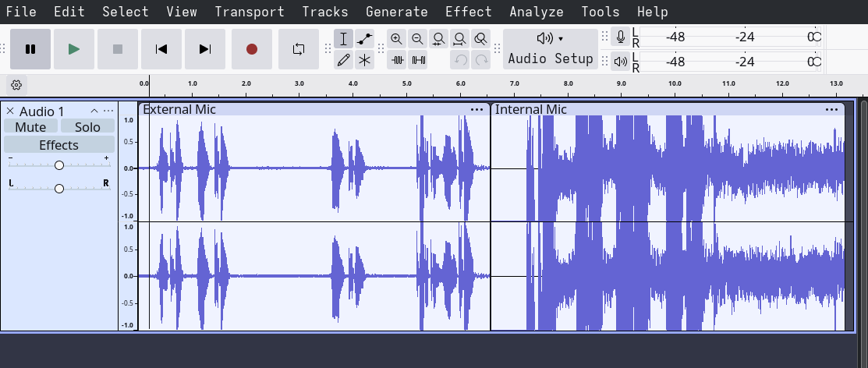Open the Audio Setup dropdown

pos(550,49)
